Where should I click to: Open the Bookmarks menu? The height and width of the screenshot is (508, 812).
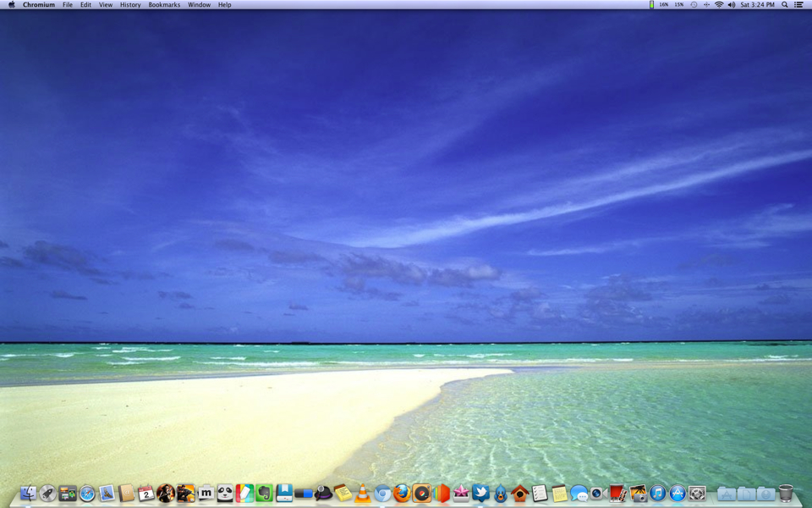tap(164, 5)
